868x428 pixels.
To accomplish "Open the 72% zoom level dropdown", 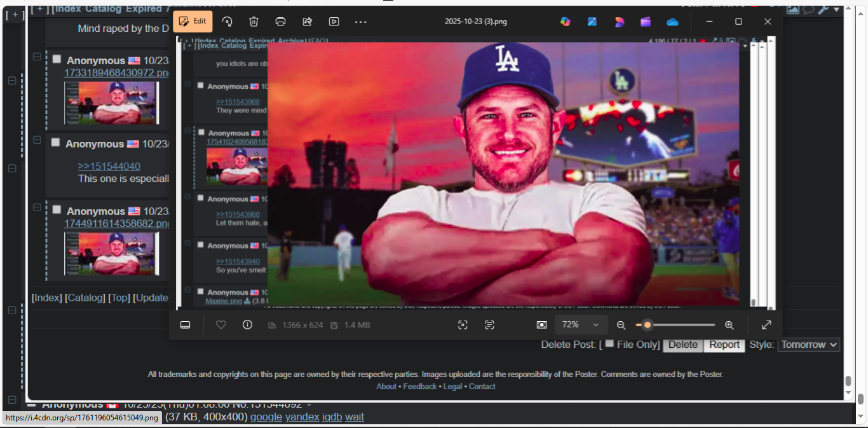I will pos(581,325).
